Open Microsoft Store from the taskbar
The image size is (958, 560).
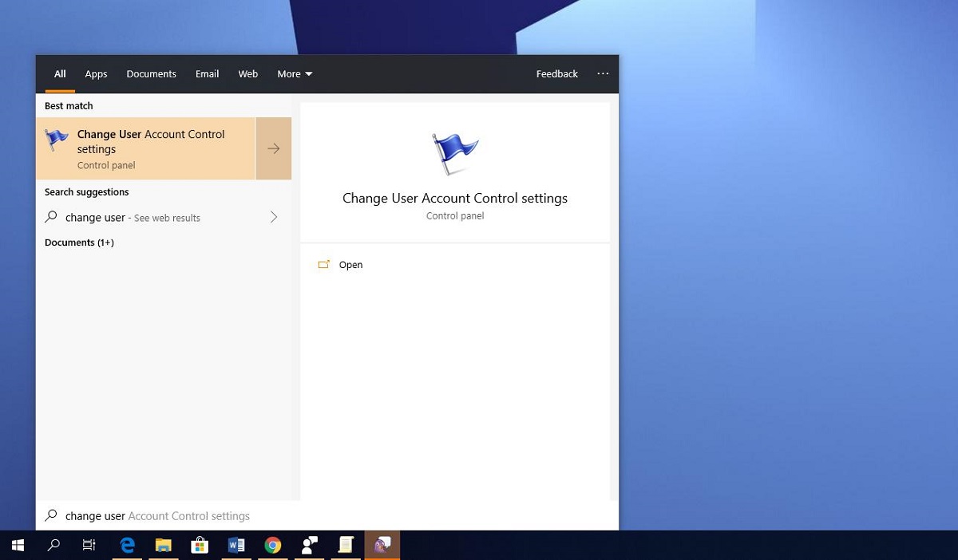coord(199,545)
